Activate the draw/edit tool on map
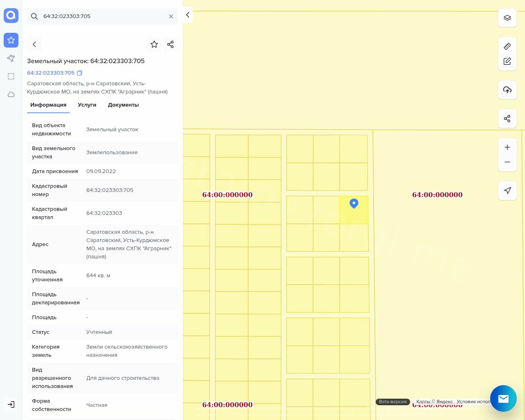This screenshot has width=525, height=420. (507, 61)
